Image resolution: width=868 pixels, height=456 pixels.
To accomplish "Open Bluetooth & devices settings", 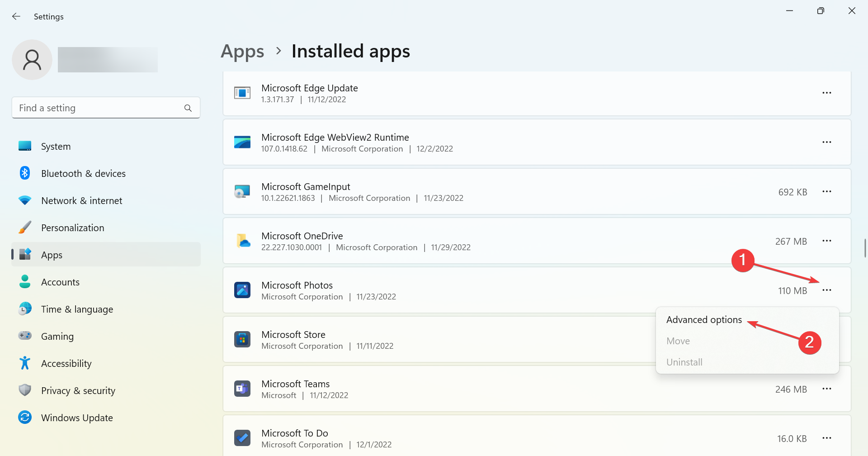I will (83, 174).
